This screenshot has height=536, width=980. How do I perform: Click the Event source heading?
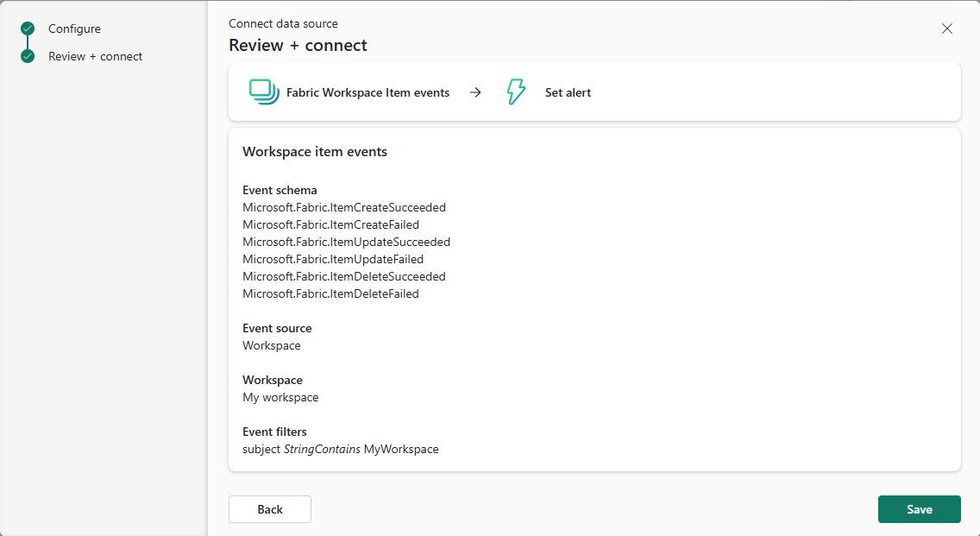click(277, 328)
